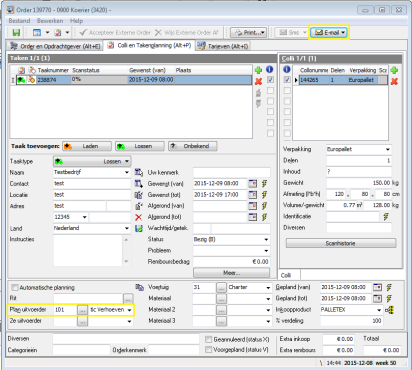
Task: Click the calendar toolbar icon
Action: (x=37, y=32)
